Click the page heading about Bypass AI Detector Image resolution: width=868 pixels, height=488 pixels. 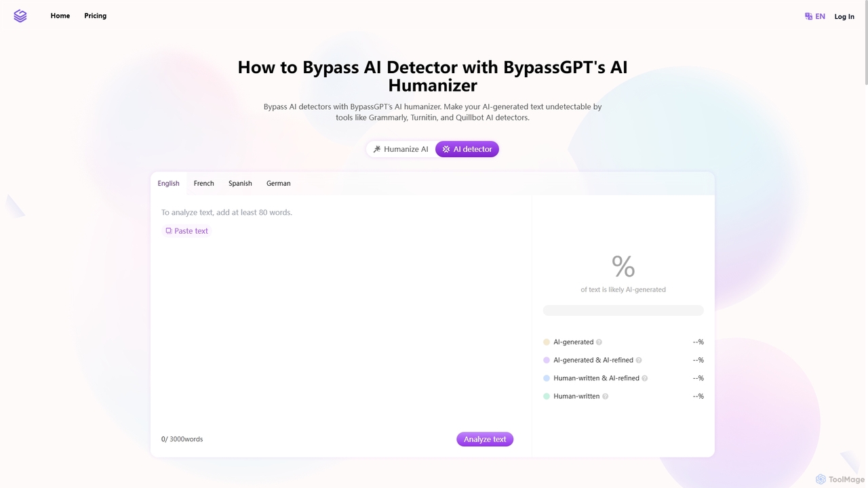coord(433,76)
